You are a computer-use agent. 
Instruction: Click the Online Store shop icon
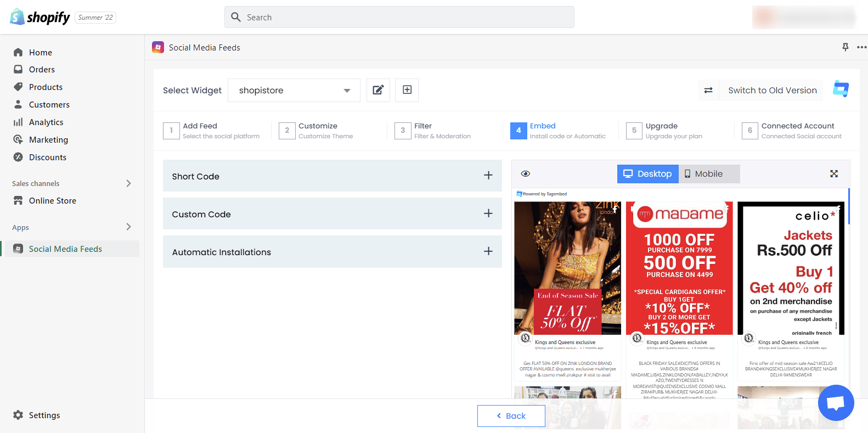point(18,201)
